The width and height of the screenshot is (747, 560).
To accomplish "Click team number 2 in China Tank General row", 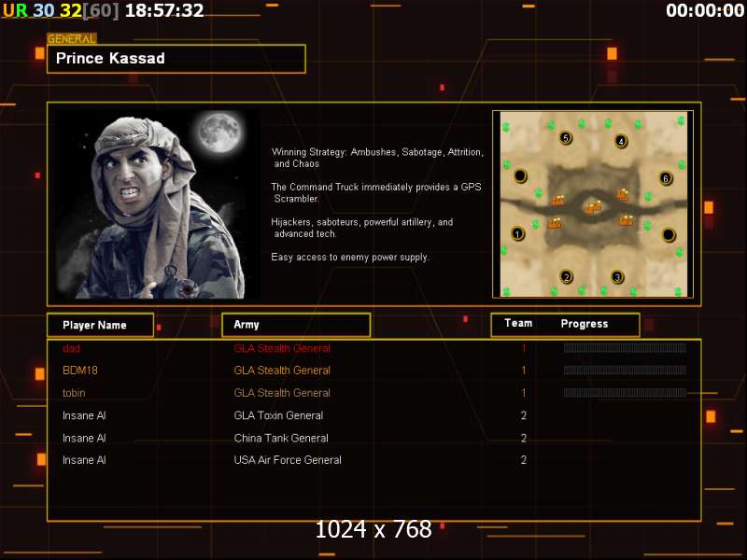I will [524, 438].
